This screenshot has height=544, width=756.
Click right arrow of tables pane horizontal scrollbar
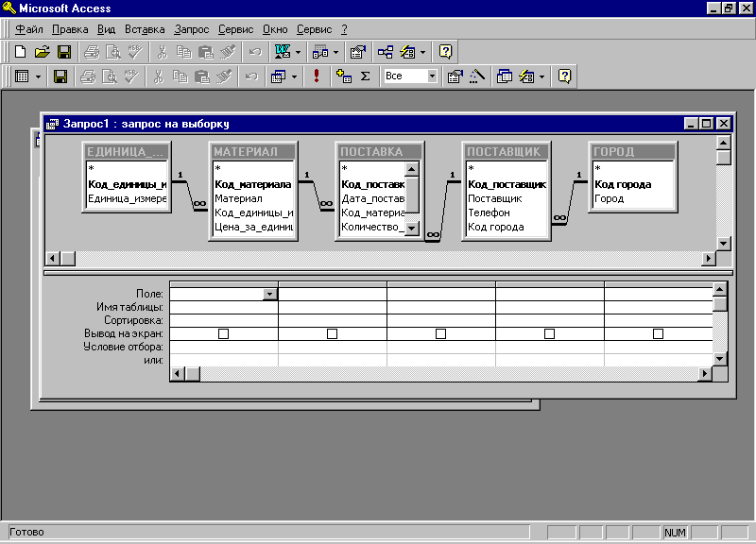click(x=708, y=259)
